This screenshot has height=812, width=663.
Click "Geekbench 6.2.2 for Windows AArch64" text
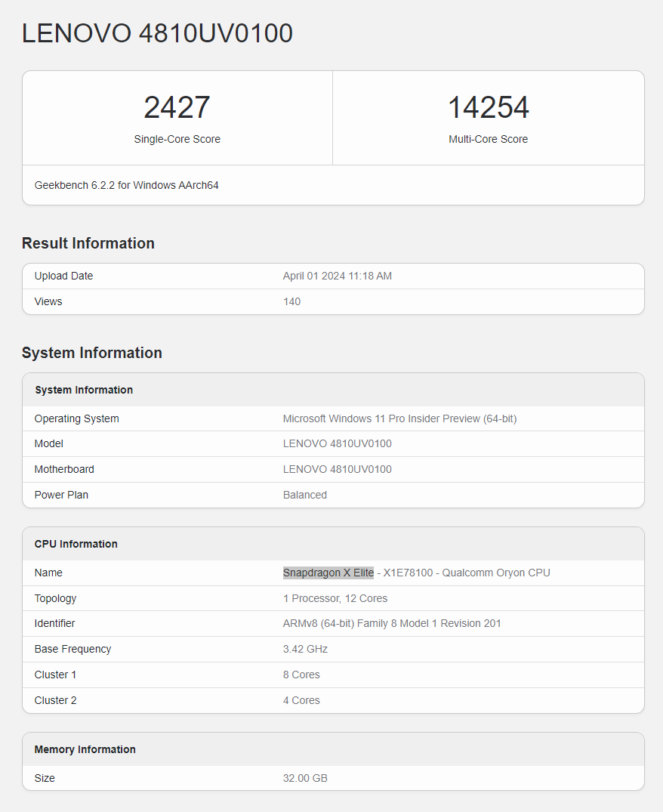click(126, 185)
